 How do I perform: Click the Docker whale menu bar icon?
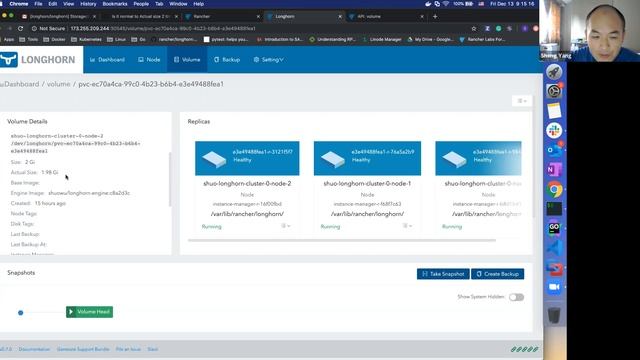coord(428,4)
